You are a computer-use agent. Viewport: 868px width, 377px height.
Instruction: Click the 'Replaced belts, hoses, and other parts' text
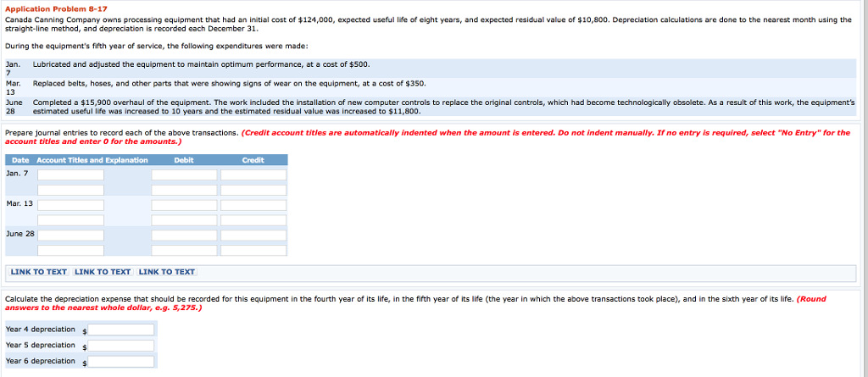(229, 83)
